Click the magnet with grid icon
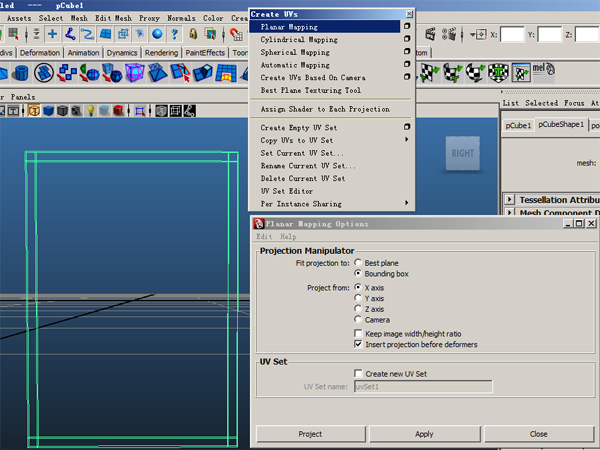 click(236, 34)
